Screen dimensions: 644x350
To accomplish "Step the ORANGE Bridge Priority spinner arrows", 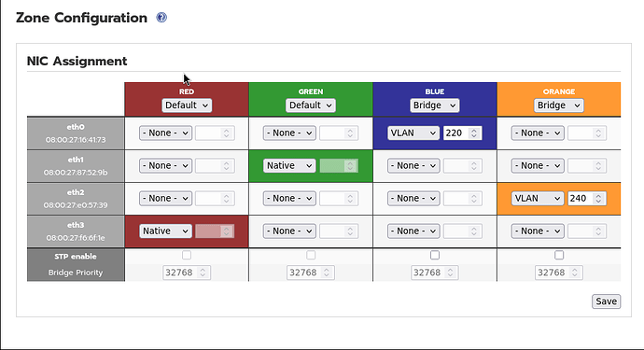I will pyautogui.click(x=575, y=273).
